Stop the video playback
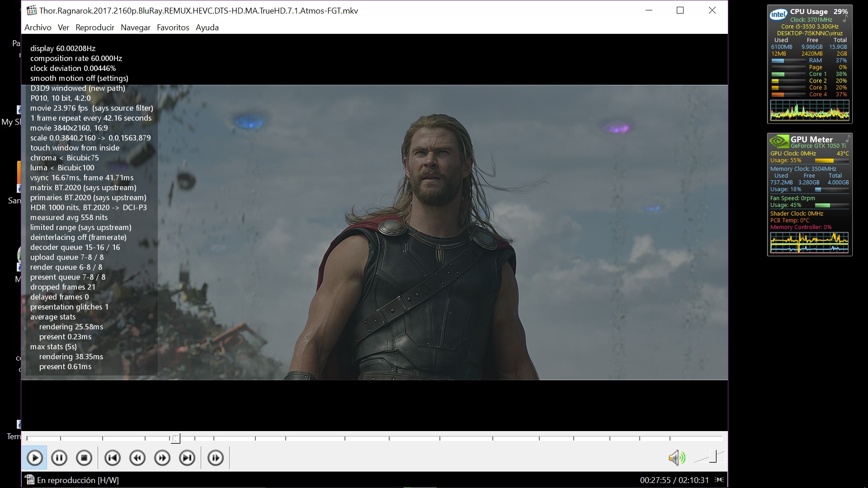The height and width of the screenshot is (488, 868). tap(84, 458)
